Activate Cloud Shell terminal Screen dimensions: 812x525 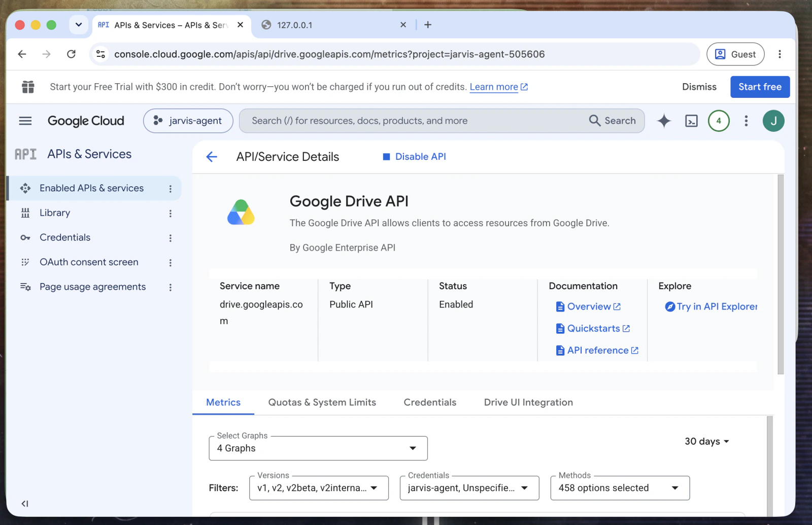(691, 121)
